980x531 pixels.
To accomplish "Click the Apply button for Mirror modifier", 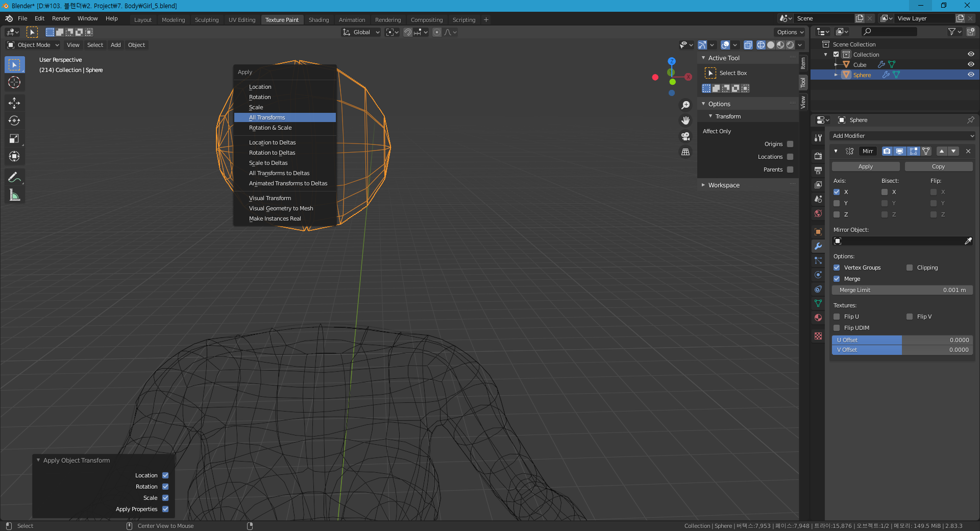I will [866, 166].
